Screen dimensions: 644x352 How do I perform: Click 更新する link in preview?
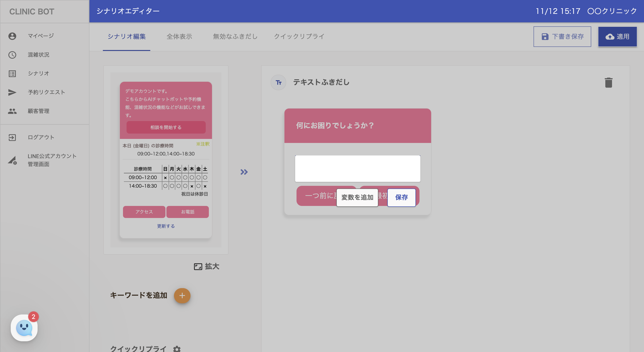166,226
